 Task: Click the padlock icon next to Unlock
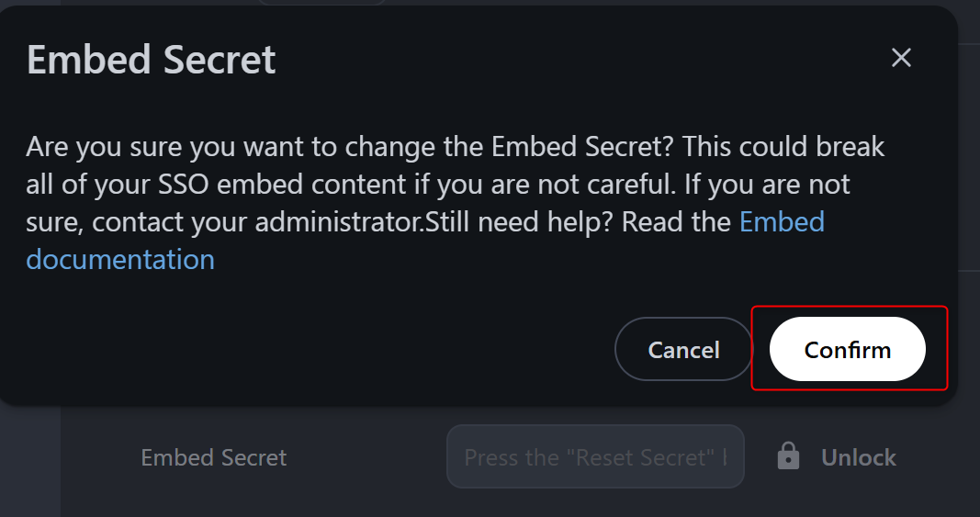[x=788, y=456]
